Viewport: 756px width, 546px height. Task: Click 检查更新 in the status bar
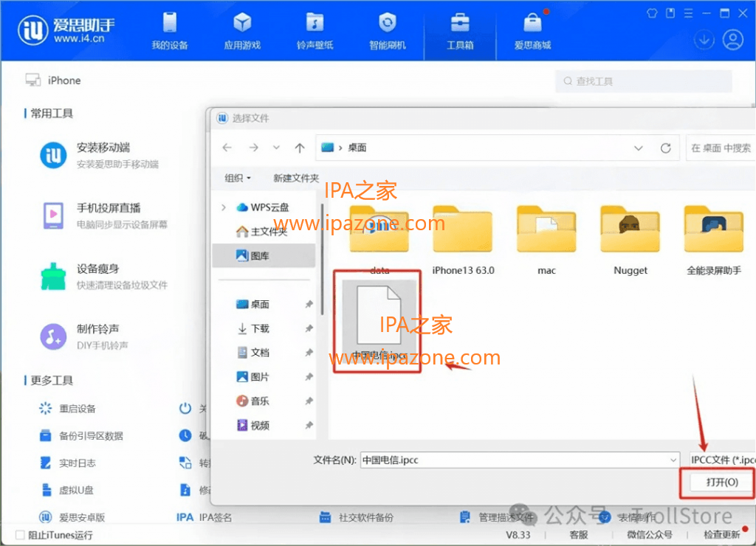721,534
